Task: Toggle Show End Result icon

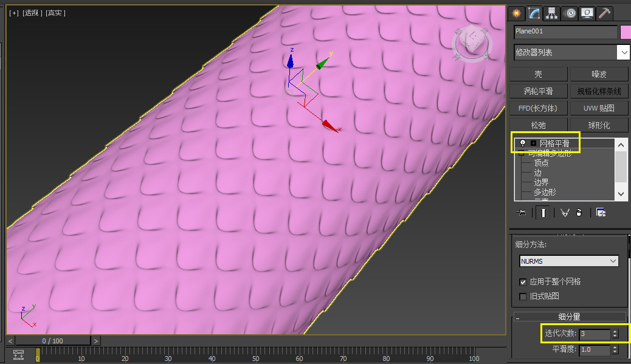Action: pyautogui.click(x=543, y=212)
